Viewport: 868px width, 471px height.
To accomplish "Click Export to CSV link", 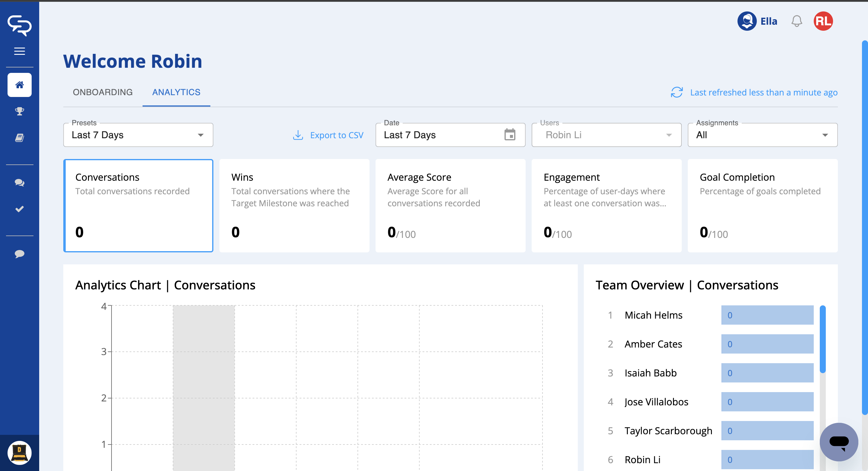I will (x=328, y=135).
